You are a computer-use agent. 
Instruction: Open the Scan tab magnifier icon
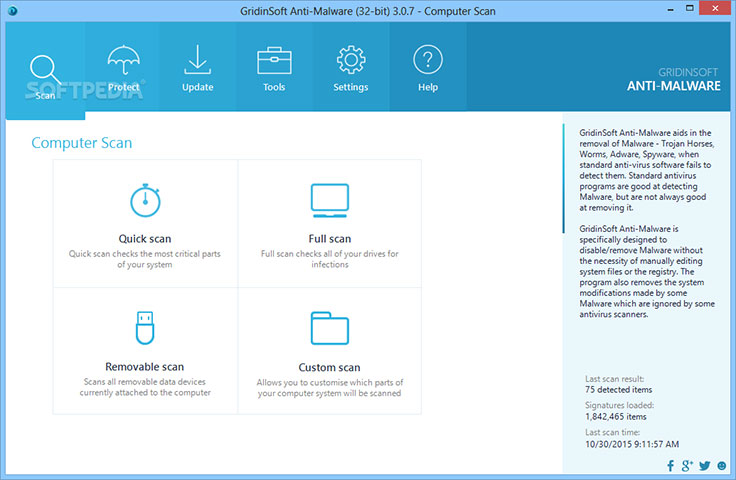coord(45,70)
